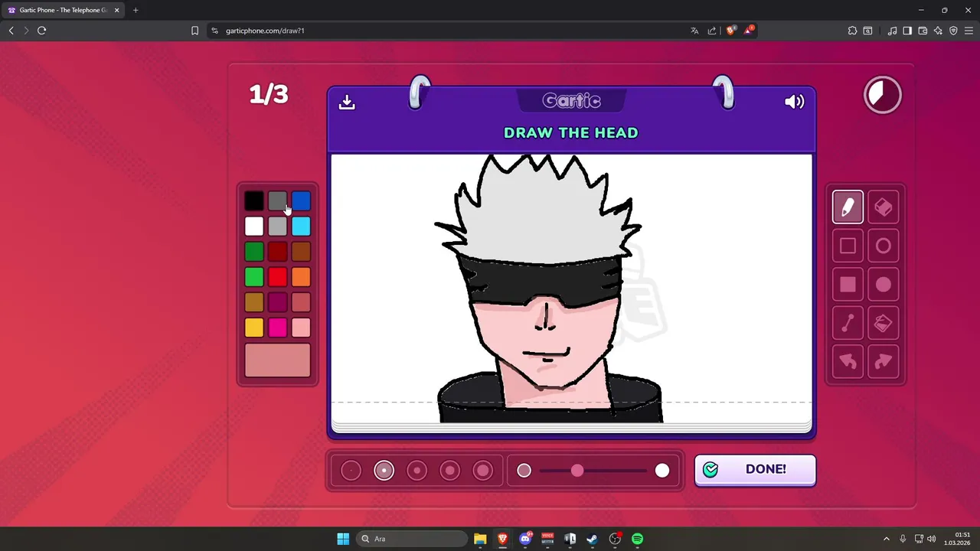Image resolution: width=980 pixels, height=551 pixels.
Task: Select the paint Bucket fill tool
Action: click(883, 324)
